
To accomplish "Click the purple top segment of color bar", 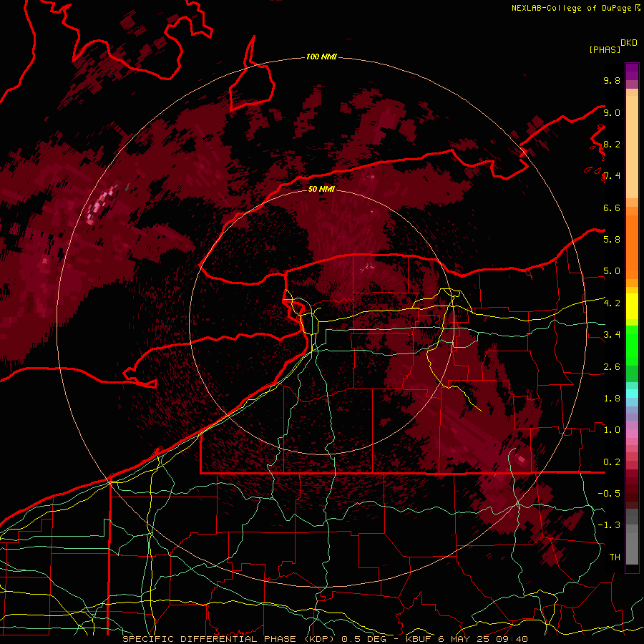I will 632,72.
